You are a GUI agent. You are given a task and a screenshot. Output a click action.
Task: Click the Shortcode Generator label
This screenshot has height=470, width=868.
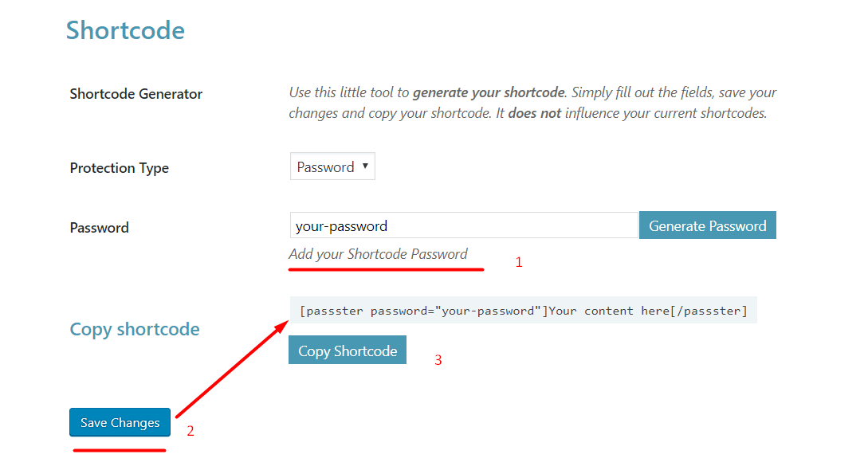tap(135, 93)
